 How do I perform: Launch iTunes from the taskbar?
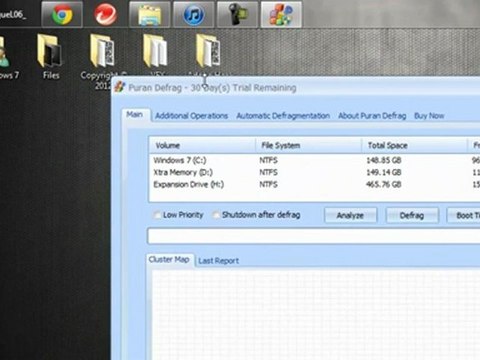click(194, 14)
